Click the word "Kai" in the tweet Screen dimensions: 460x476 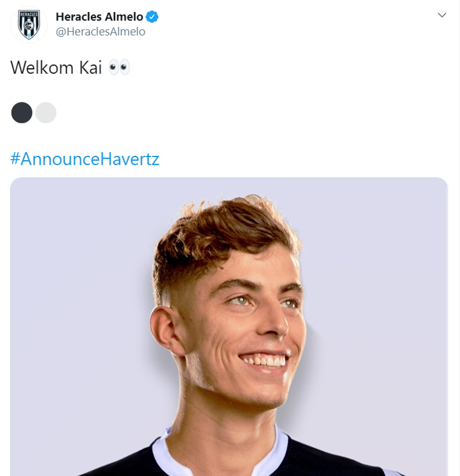pyautogui.click(x=92, y=67)
